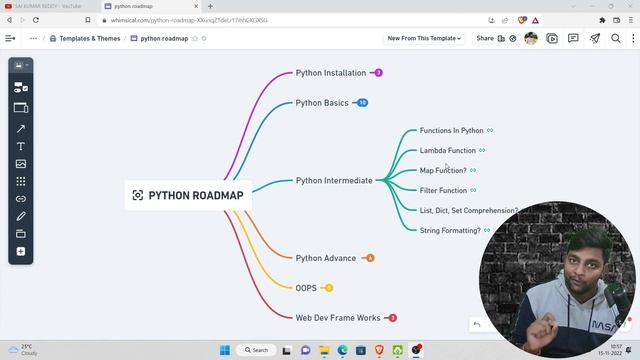Select the arrow connector tool
This screenshot has width=640, height=360.
coord(21,129)
